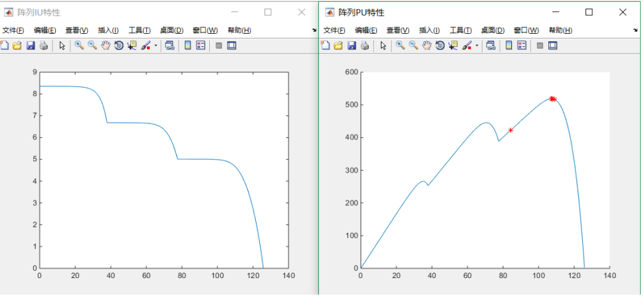Click the 阵列PU特性 window title

click(361, 13)
